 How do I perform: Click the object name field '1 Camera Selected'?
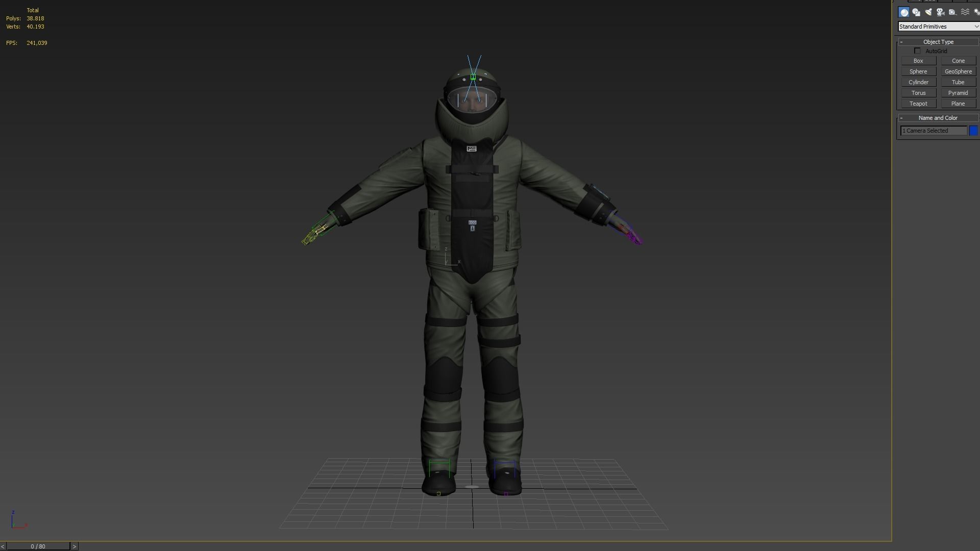934,131
